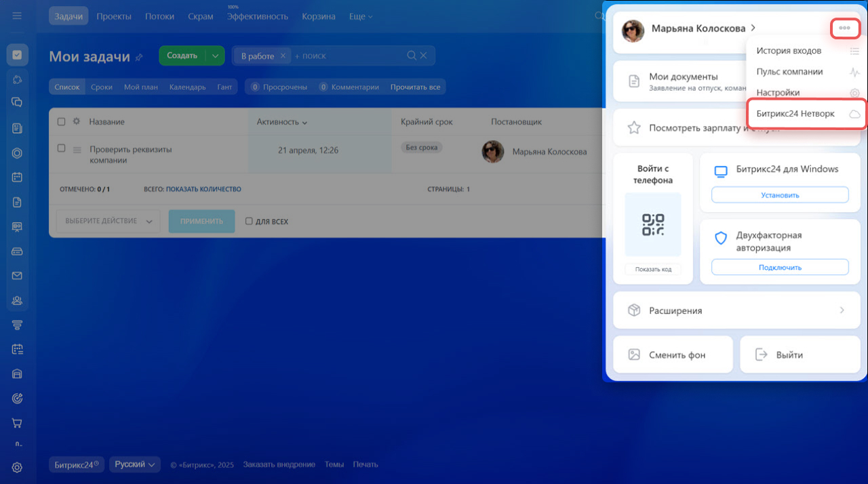Switch to the Потоки tab
The width and height of the screenshot is (868, 484).
[160, 16]
